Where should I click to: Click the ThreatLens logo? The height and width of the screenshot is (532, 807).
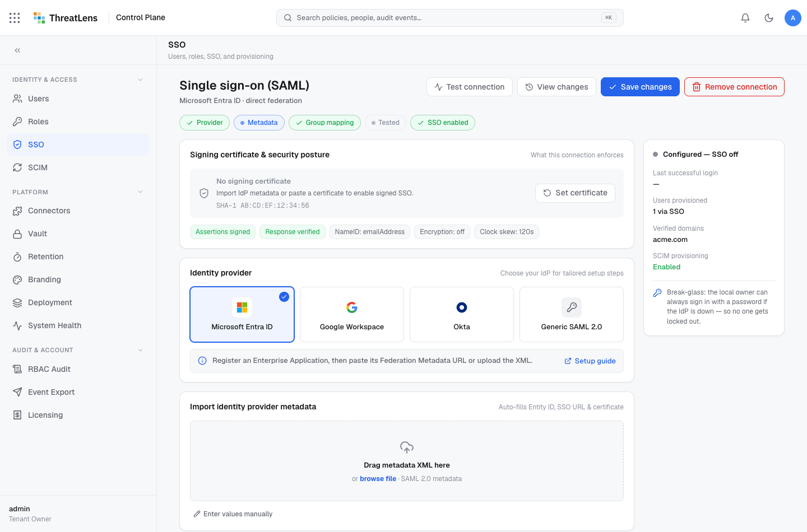pyautogui.click(x=66, y=18)
